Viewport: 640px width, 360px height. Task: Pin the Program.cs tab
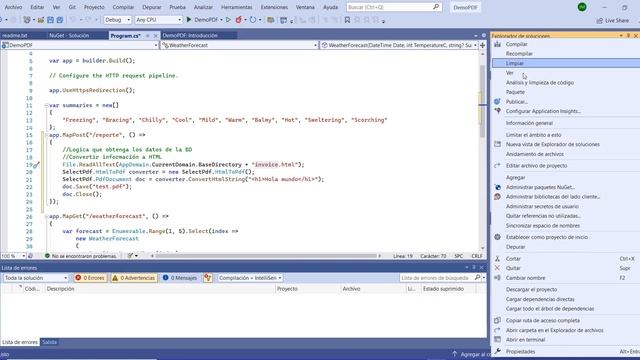click(x=147, y=36)
